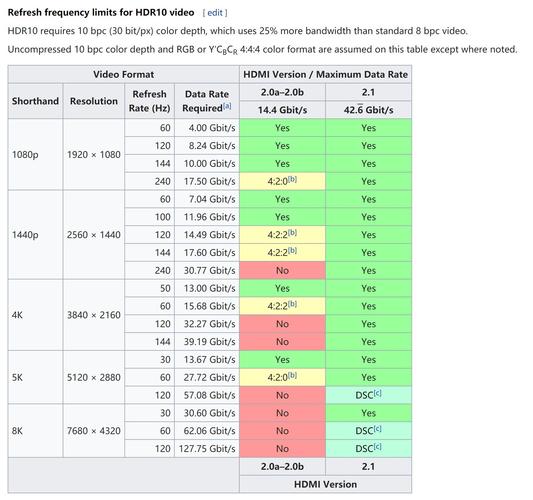Click the '15.68 Gbit/s' data rate cell
The height and width of the screenshot is (500, 533).
point(207,306)
